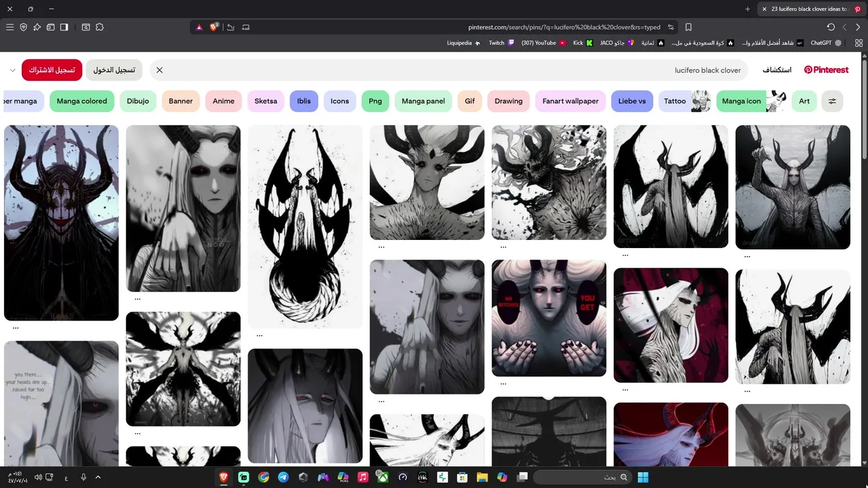Image resolution: width=868 pixels, height=488 pixels.
Task: Open the filter sliders icon beside the Art chip
Action: 832,101
